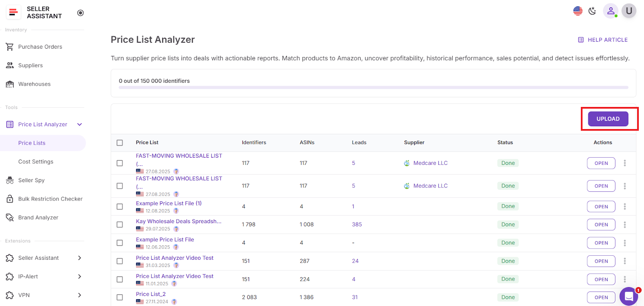This screenshot has height=306, width=644.
Task: Open more actions menu for Kay Wholesale Deals
Action: [x=625, y=225]
